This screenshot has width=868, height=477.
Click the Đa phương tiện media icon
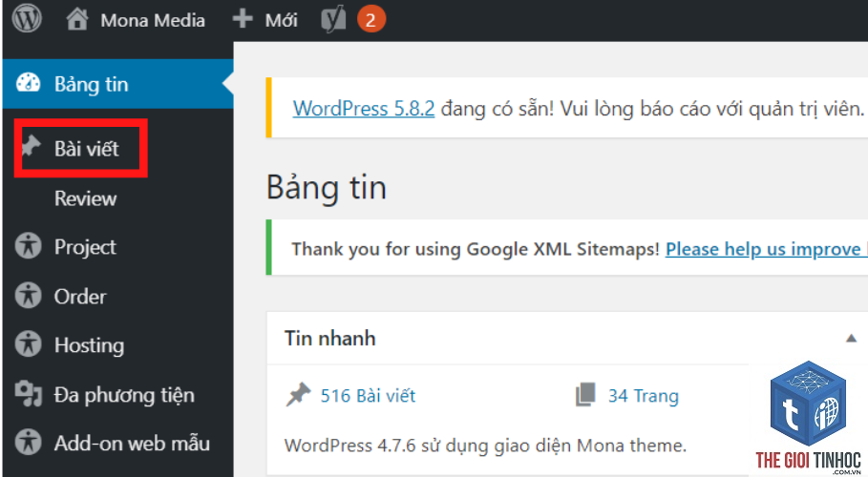click(29, 393)
